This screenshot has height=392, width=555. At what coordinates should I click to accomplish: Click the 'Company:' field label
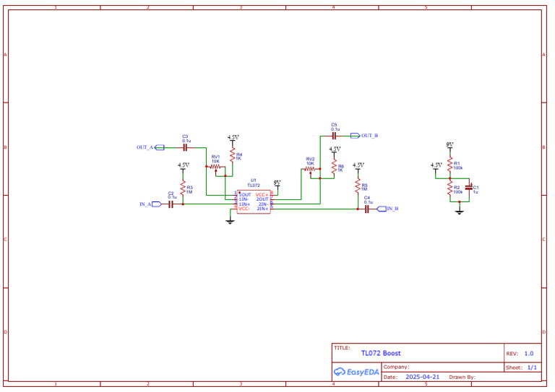click(397, 367)
